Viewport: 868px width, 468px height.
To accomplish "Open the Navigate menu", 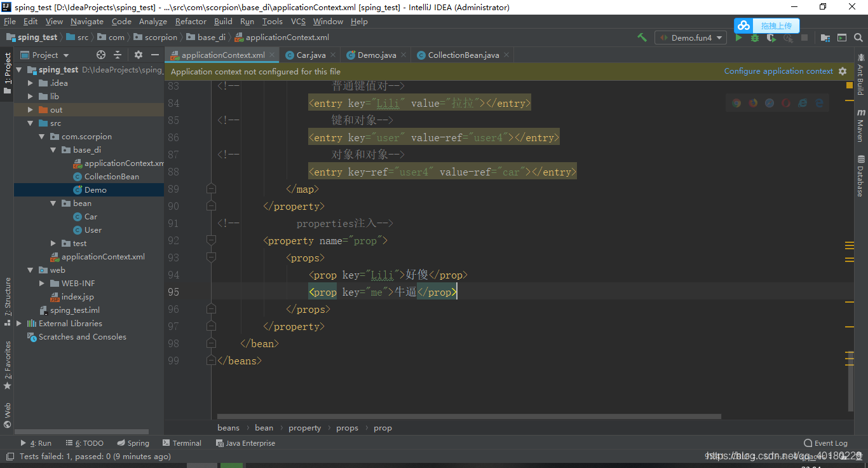I will tap(87, 21).
